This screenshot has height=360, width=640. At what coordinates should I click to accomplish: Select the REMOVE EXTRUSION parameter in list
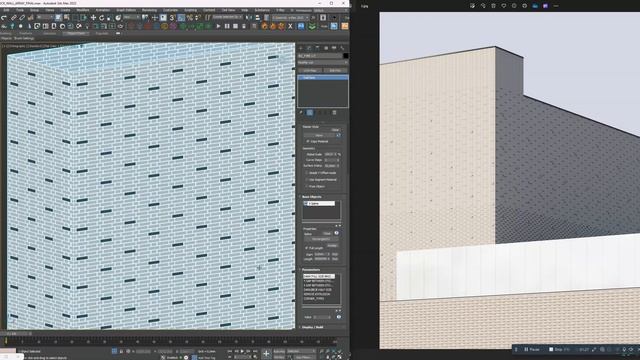pyautogui.click(x=317, y=294)
